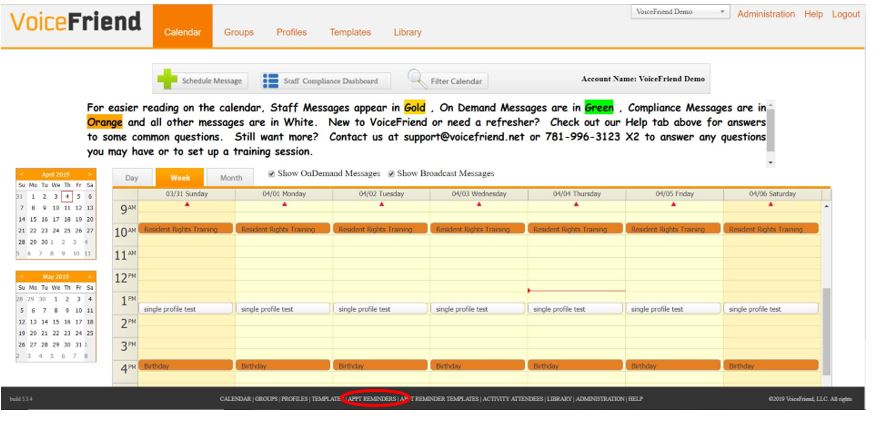Open Tuesday's single profile test message
896x421 pixels.
tap(381, 309)
